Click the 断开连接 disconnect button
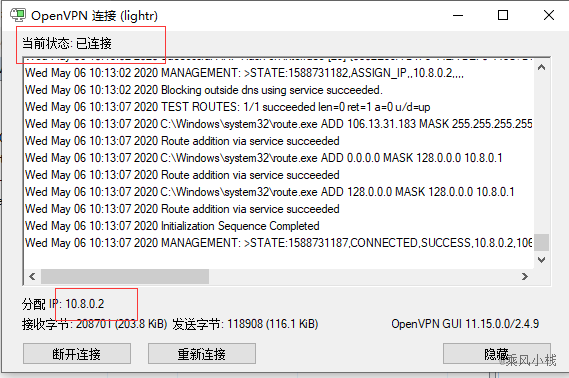Viewport: 569px width, 378px height. coord(77,354)
